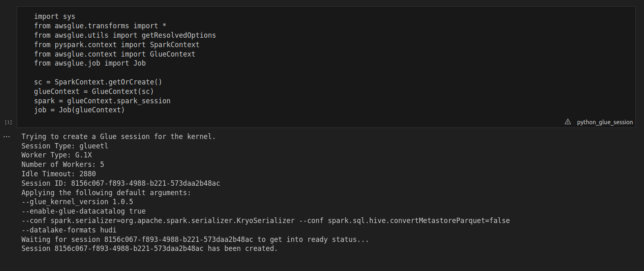
Task: Click the warning triangle icon beside python_glue_session
Action: click(568, 122)
